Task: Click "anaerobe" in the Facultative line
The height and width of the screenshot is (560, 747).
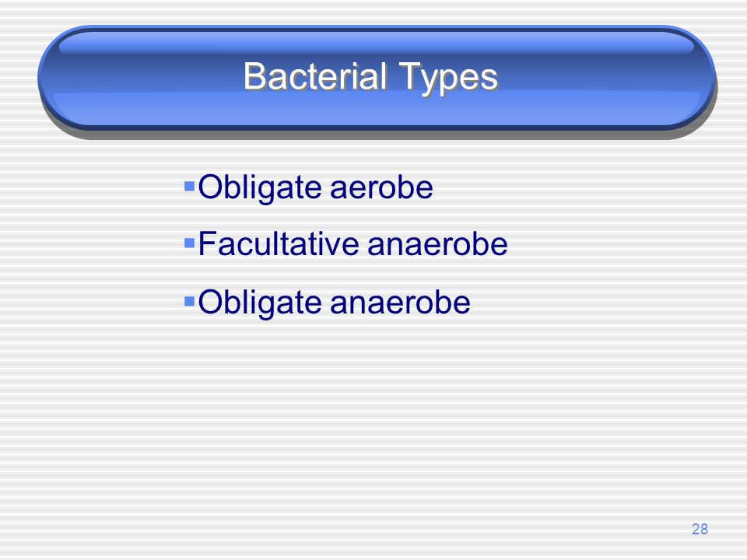Action: pos(437,243)
